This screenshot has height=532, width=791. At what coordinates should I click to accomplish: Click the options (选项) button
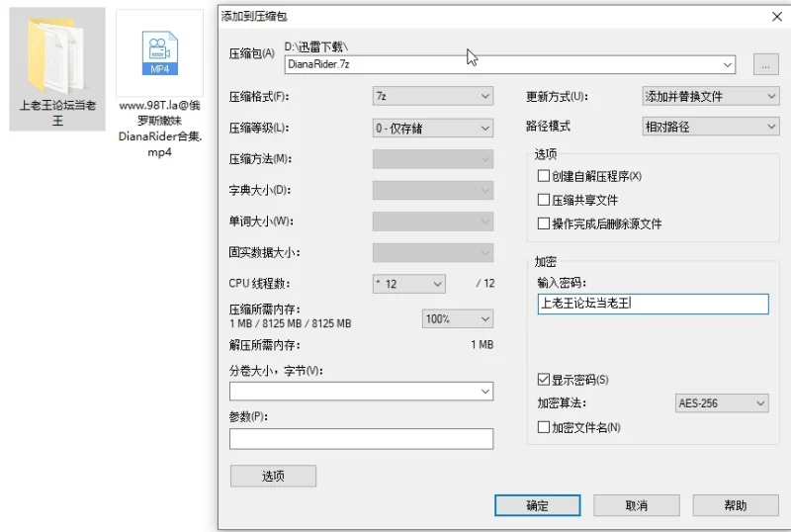pyautogui.click(x=273, y=476)
